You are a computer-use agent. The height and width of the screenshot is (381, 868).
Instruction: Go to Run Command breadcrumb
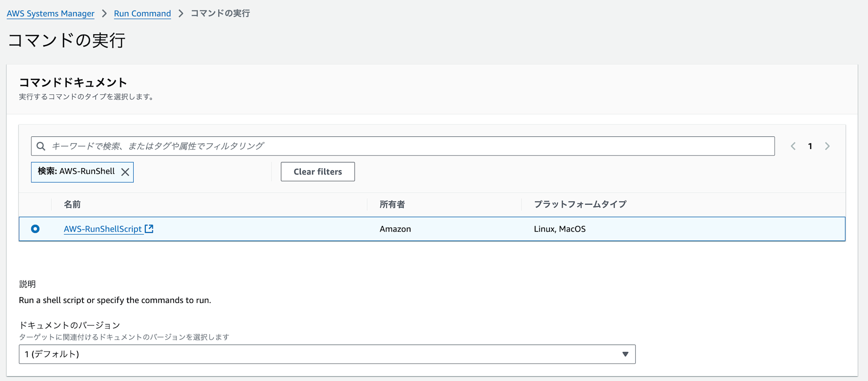142,13
